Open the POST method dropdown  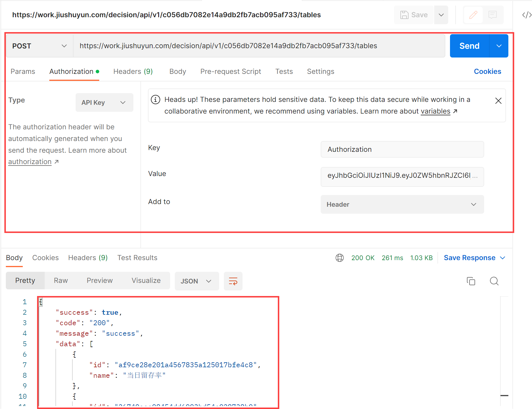pyautogui.click(x=39, y=46)
